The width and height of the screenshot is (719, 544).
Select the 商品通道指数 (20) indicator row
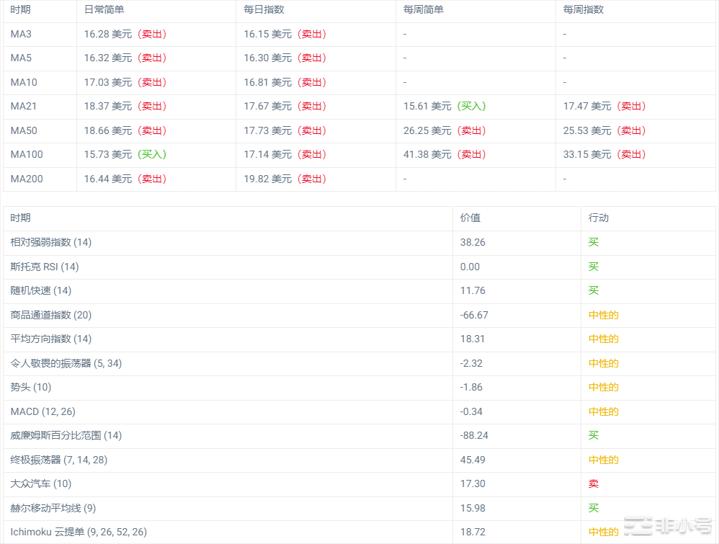coord(50,315)
